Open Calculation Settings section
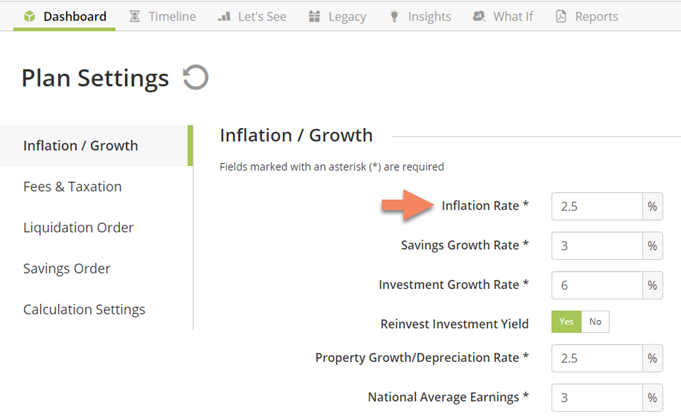Image resolution: width=681 pixels, height=420 pixels. [x=84, y=310]
